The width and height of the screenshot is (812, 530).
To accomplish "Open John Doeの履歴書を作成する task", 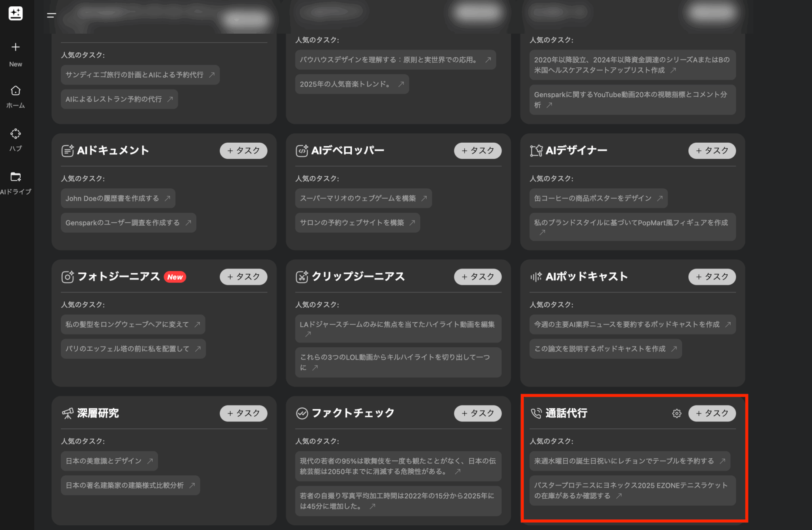I will click(118, 198).
